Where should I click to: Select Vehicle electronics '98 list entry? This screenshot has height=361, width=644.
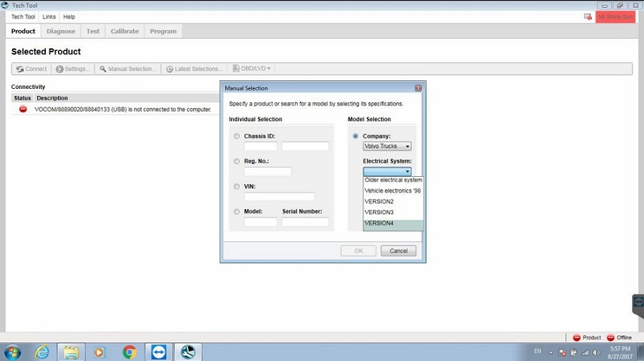click(393, 191)
